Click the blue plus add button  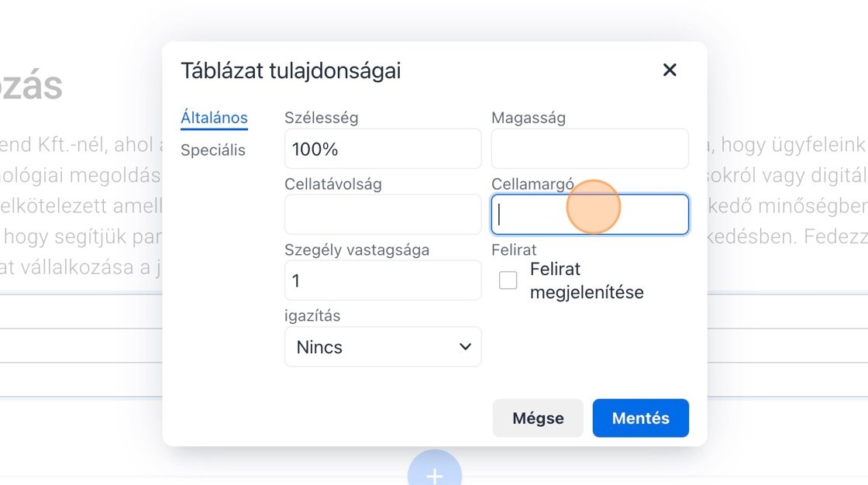[x=435, y=474]
